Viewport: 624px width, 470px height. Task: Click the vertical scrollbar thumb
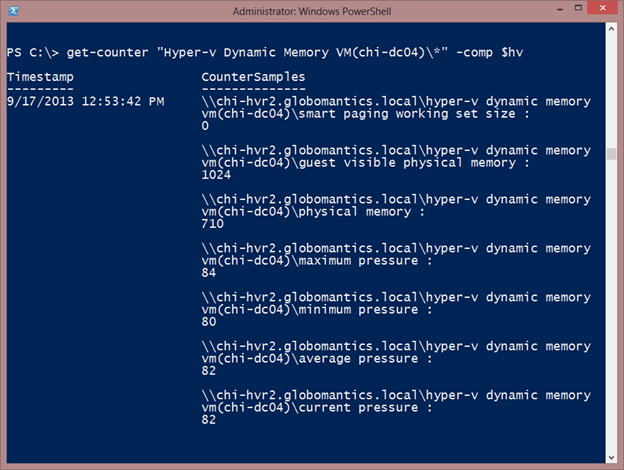pos(611,154)
